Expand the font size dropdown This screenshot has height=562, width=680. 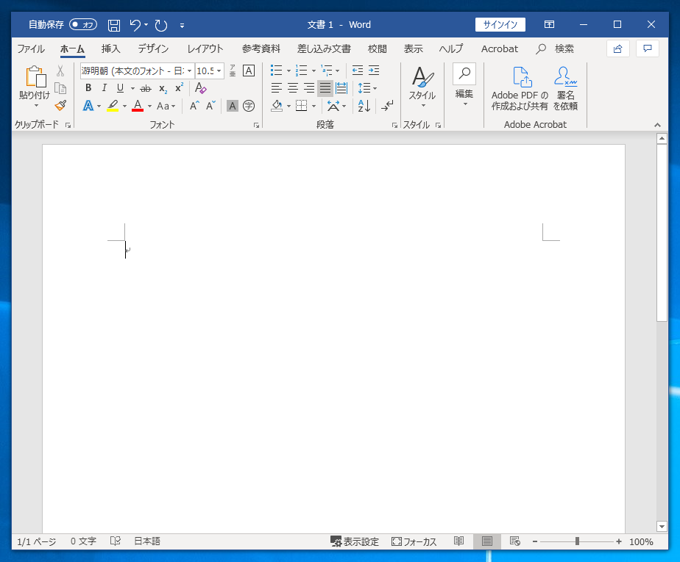pos(219,71)
